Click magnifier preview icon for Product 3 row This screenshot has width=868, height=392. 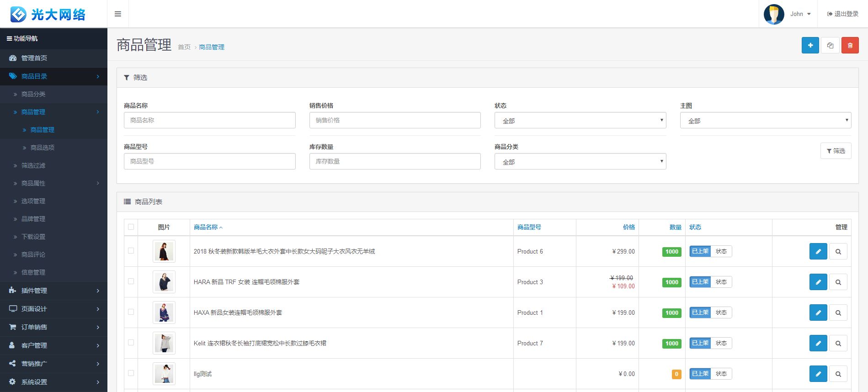click(838, 282)
